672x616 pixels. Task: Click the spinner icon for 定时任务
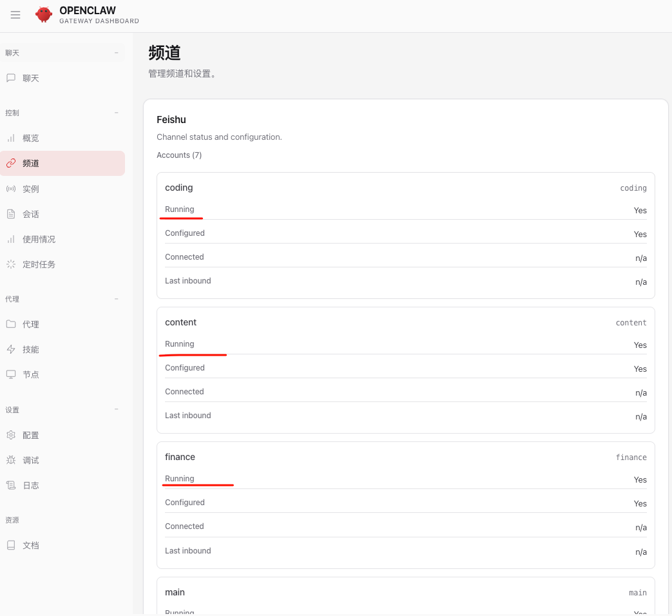click(x=11, y=264)
